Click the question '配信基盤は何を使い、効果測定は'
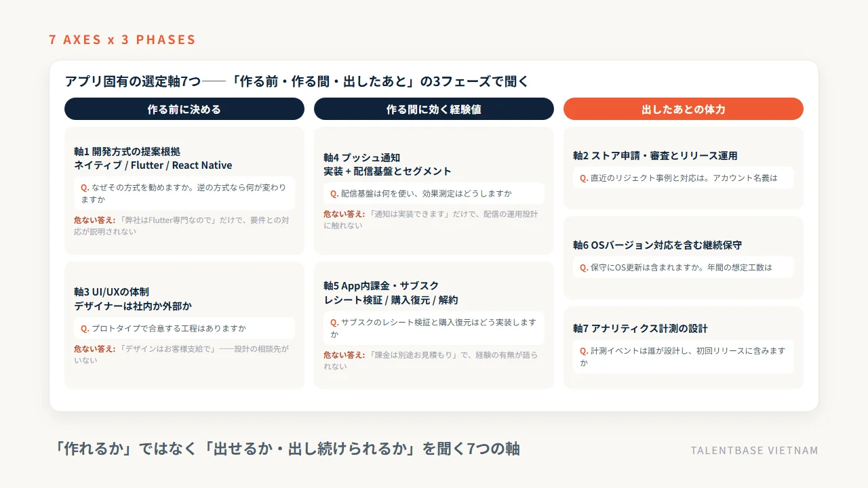The height and width of the screenshot is (488, 868). (434, 193)
